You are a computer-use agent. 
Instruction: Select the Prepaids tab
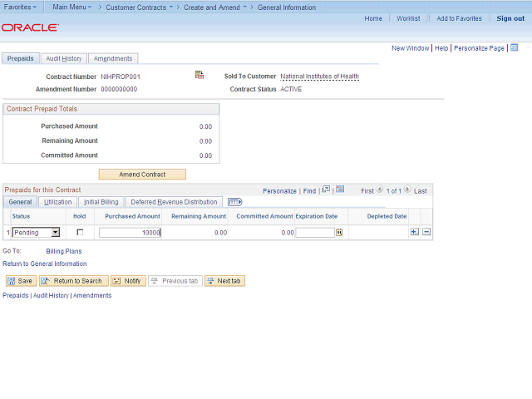point(21,59)
